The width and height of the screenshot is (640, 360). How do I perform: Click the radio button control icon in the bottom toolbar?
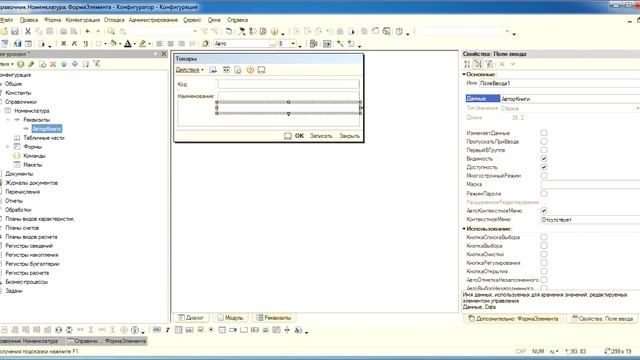coord(211,330)
